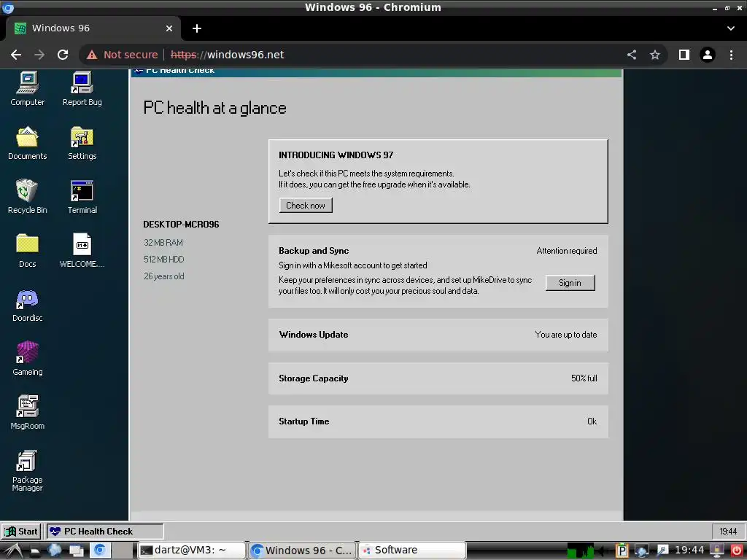This screenshot has width=747, height=560.
Task: Open the Package Manager icon
Action: click(x=27, y=470)
